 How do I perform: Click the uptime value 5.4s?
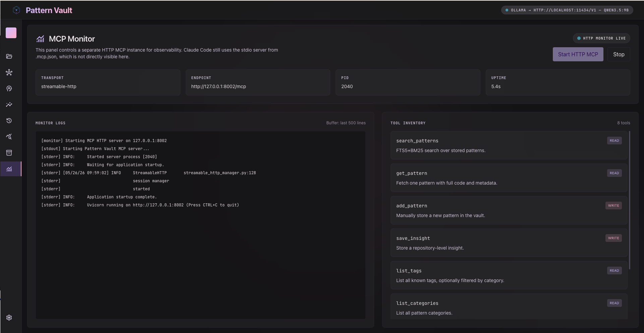tap(496, 86)
